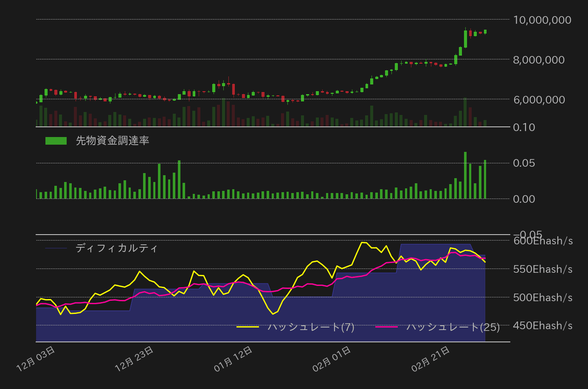This screenshot has width=588, height=389.
Task: Toggle the ディフィカルティ legend label
Action: click(116, 248)
